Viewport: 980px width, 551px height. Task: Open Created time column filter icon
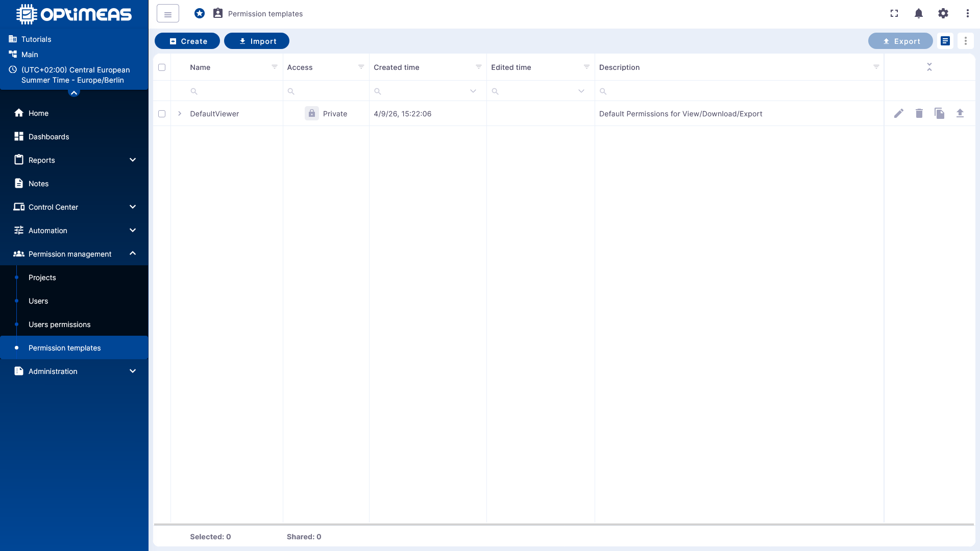(479, 67)
